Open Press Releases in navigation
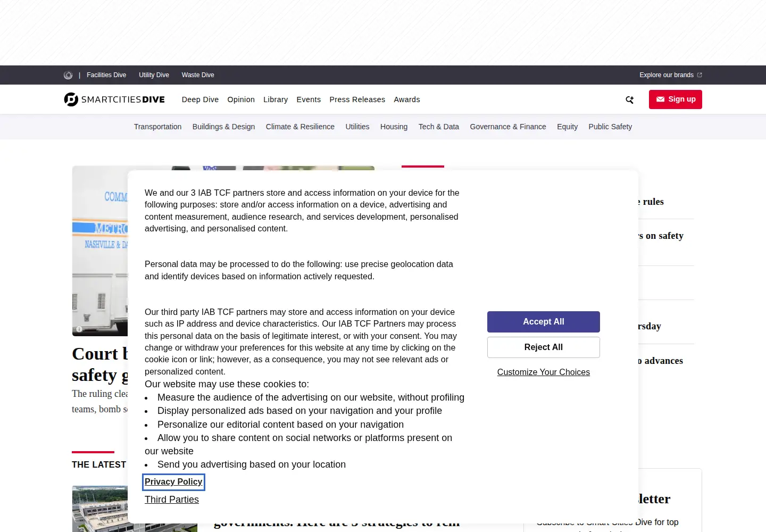This screenshot has height=532, width=766. (x=357, y=99)
